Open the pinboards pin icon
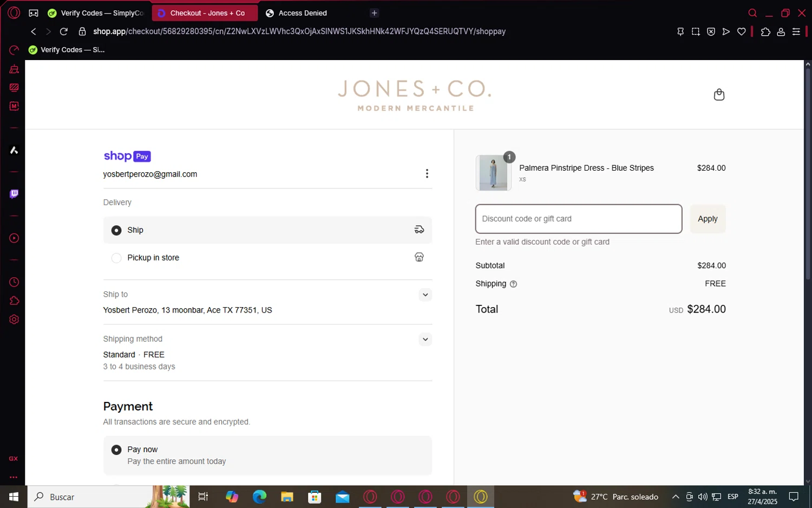The height and width of the screenshot is (508, 812). (x=680, y=31)
